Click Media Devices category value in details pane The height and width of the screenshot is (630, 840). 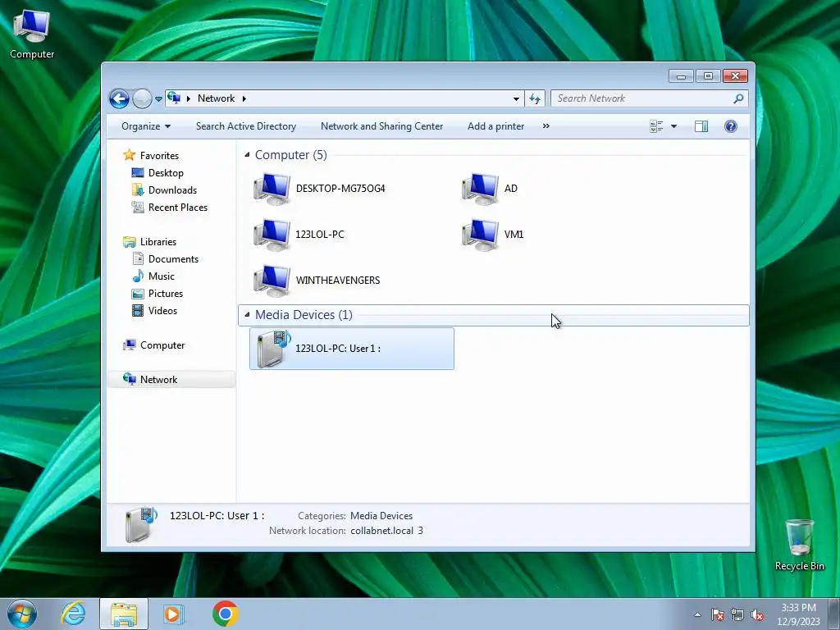[x=381, y=516]
